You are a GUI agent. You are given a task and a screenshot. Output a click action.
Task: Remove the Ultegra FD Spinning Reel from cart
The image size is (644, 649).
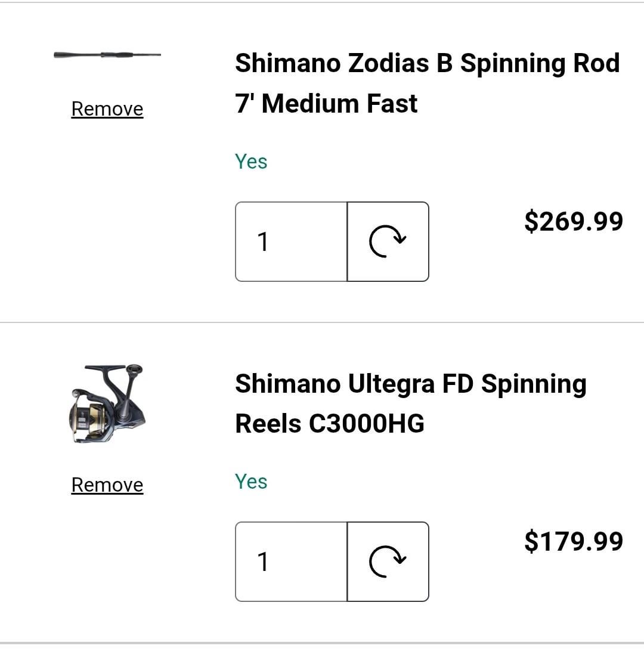107,485
